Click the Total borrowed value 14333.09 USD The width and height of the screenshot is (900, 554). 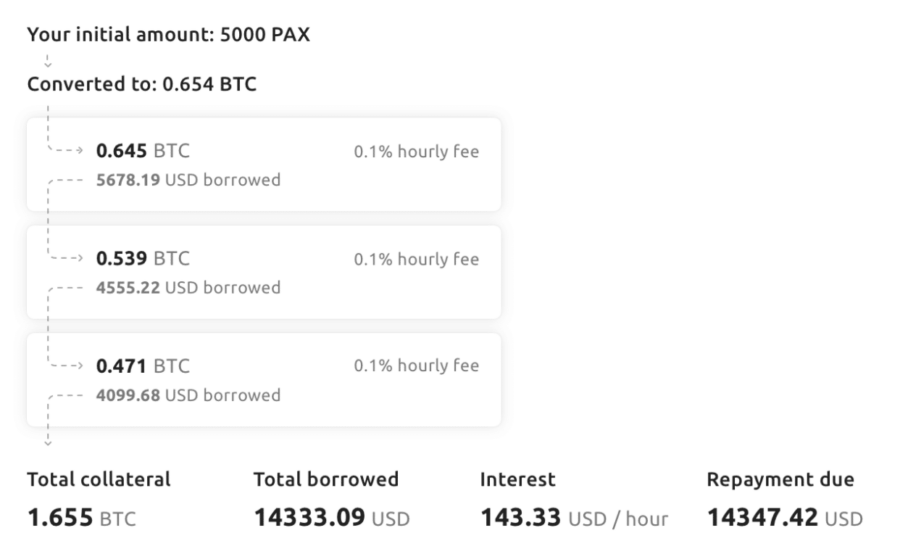331,518
